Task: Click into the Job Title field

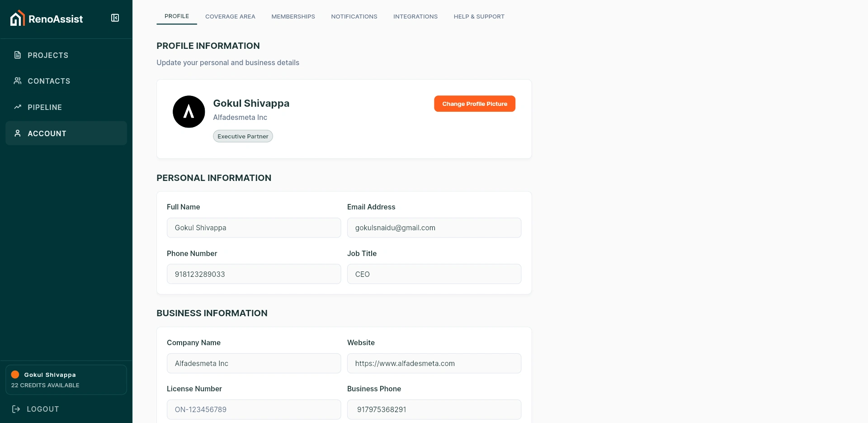Action: click(434, 274)
